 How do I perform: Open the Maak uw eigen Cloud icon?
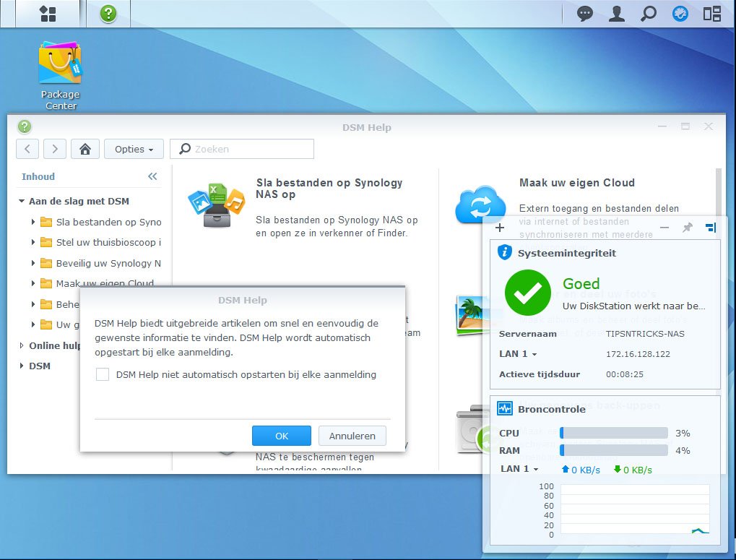[x=480, y=204]
